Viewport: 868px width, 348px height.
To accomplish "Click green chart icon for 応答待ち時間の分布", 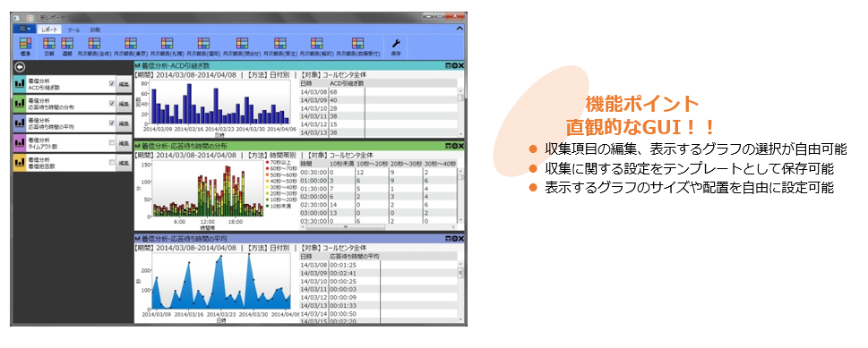I will pos(20,104).
